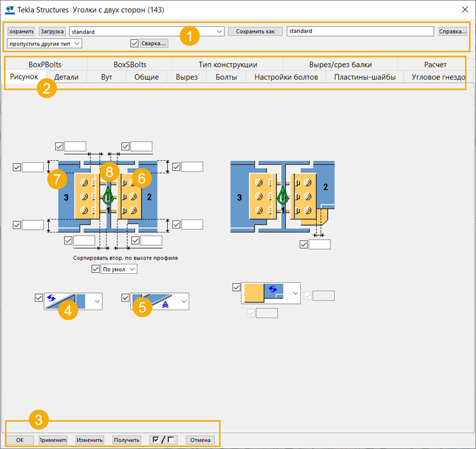The image size is (476, 449).
Task: Toggle checkbox for top-right horizontal gap field
Action: 125,146
